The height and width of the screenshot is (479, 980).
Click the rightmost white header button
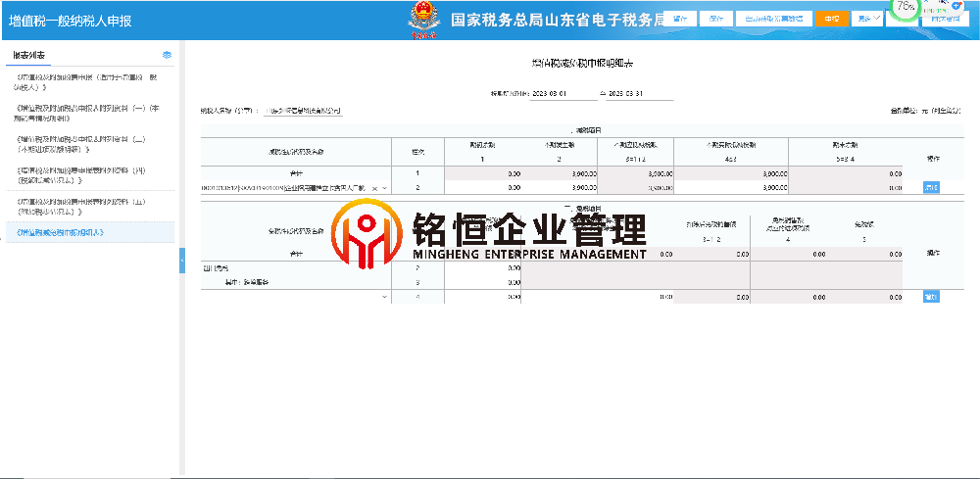pyautogui.click(x=946, y=19)
